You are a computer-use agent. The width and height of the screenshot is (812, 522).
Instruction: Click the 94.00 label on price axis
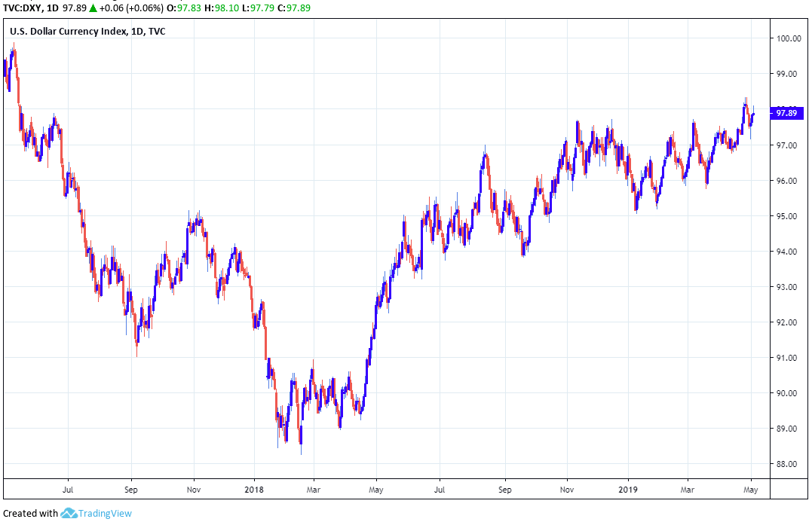(x=786, y=252)
